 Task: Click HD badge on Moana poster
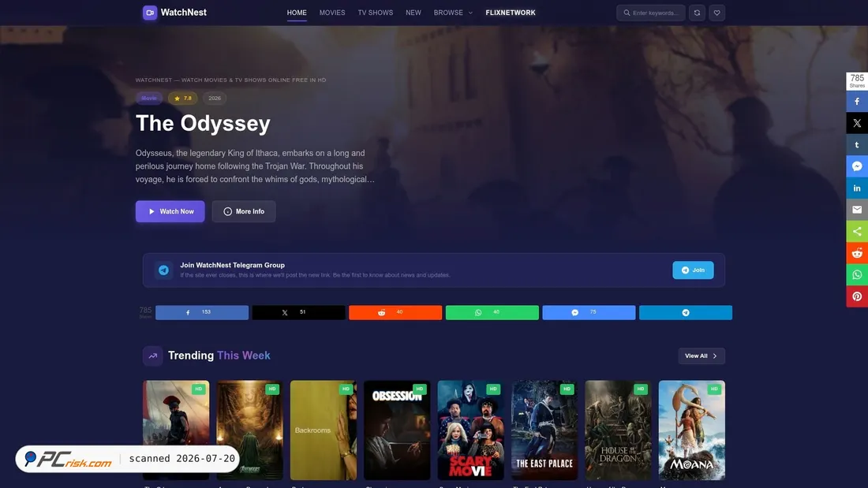[x=714, y=389]
